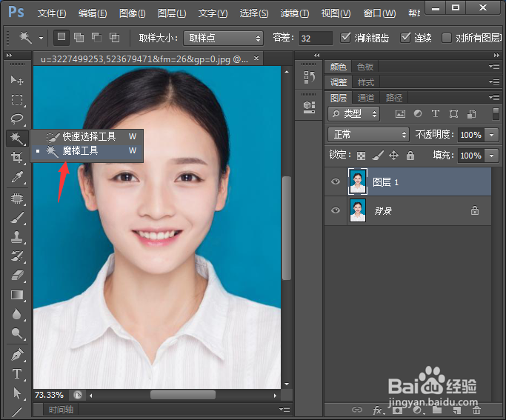Viewport: 506px width, 420px height.
Task: Toggle the 消除锯齿 anti-alias checkbox
Action: pos(346,38)
